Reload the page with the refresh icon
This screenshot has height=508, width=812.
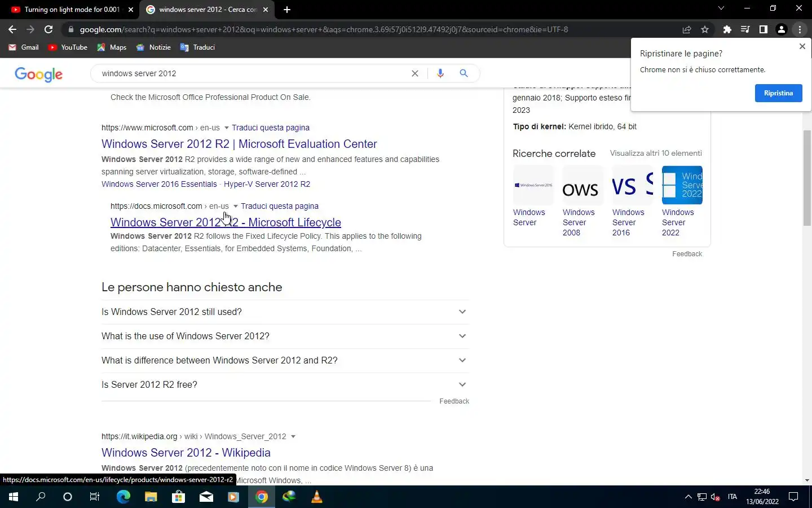[x=48, y=29]
